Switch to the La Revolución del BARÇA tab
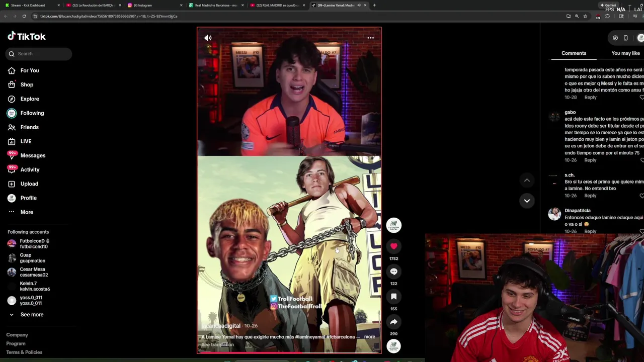This screenshot has width=644, height=362. (x=93, y=5)
